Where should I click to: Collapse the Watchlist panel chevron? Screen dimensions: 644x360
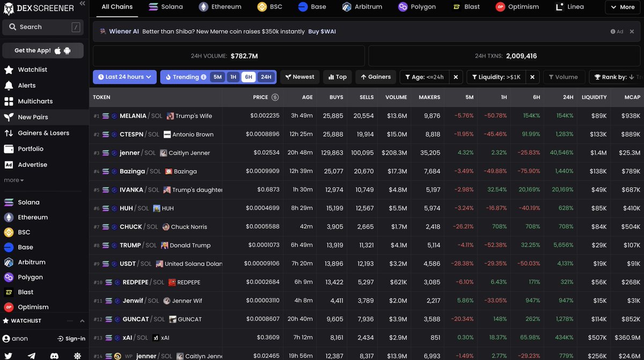pos(82,321)
